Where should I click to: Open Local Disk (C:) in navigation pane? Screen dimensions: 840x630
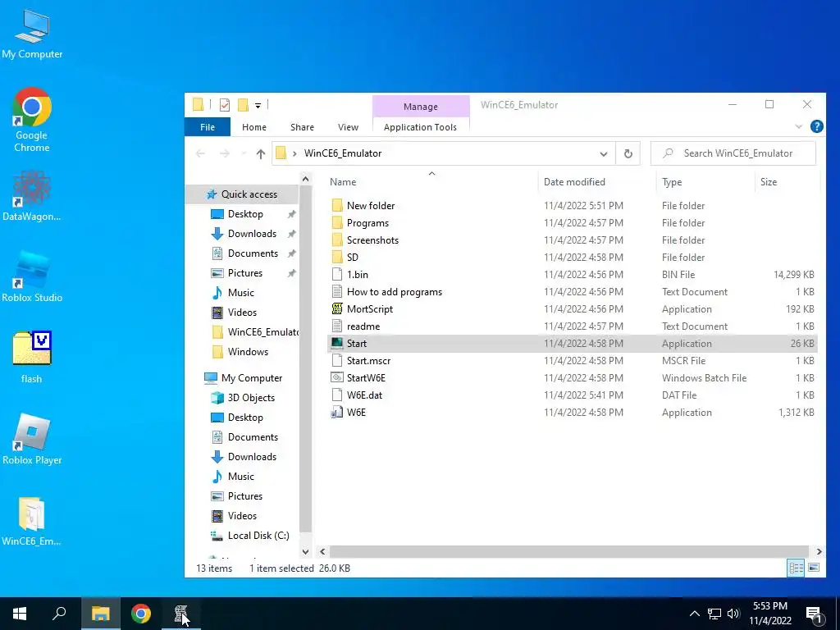point(258,536)
